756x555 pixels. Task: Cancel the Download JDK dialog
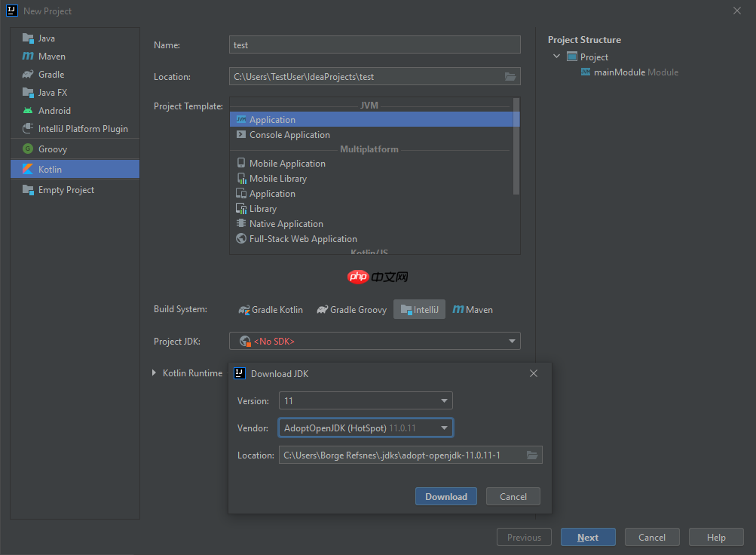click(513, 496)
